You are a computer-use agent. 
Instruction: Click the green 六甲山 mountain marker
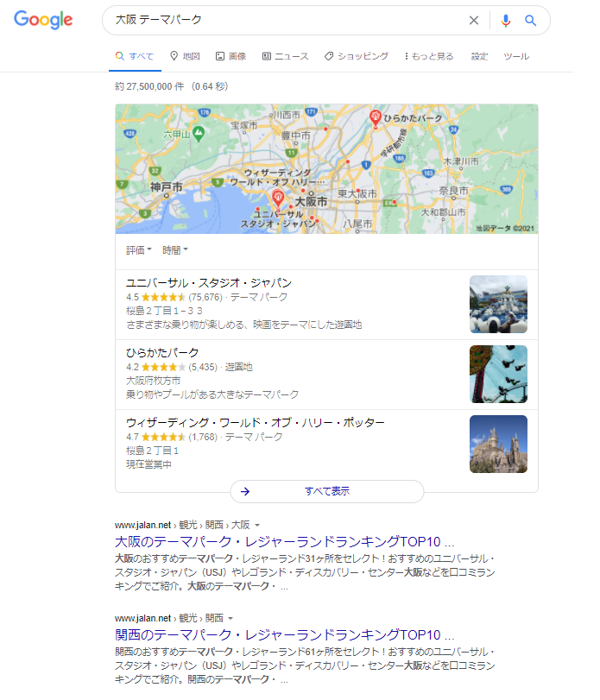click(x=199, y=134)
